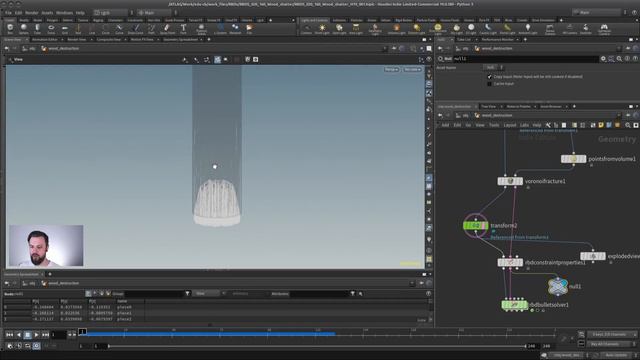Add a Sky Light from the shelf
This screenshot has height=360, width=640.
tap(457, 29)
